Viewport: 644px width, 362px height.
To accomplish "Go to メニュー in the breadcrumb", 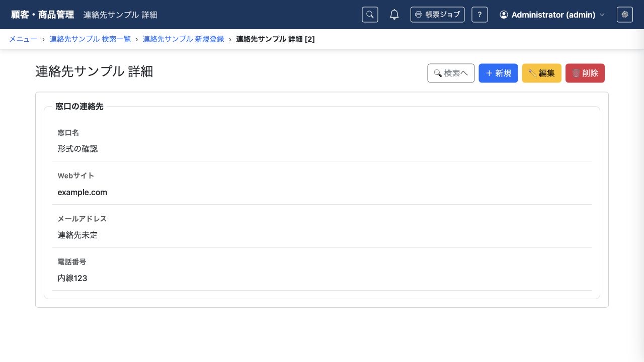I will (x=23, y=39).
